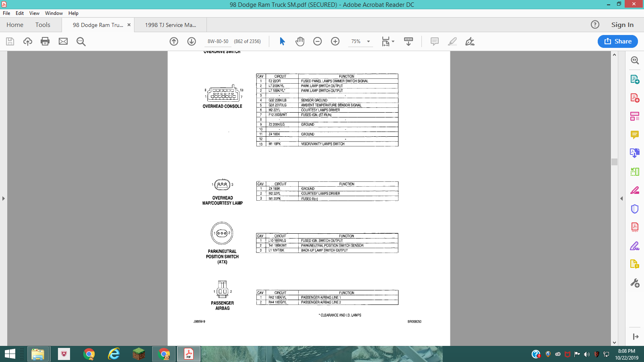Screen dimensions: 644x362
Task: Collapse the right tools pane arrow
Action: tap(621, 198)
